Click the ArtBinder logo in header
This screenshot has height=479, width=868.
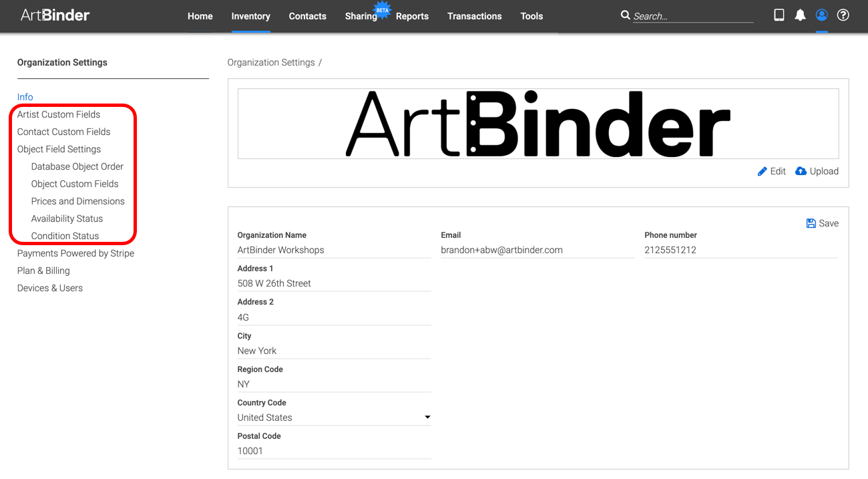pos(55,15)
